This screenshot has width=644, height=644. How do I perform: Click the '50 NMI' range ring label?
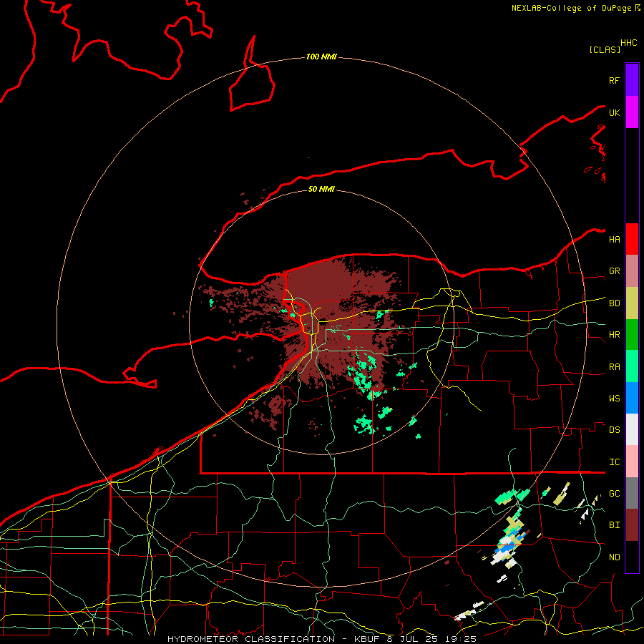click(321, 189)
